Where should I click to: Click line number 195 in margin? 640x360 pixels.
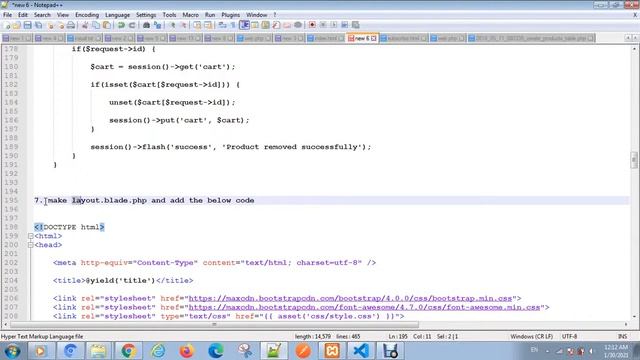tap(11, 200)
